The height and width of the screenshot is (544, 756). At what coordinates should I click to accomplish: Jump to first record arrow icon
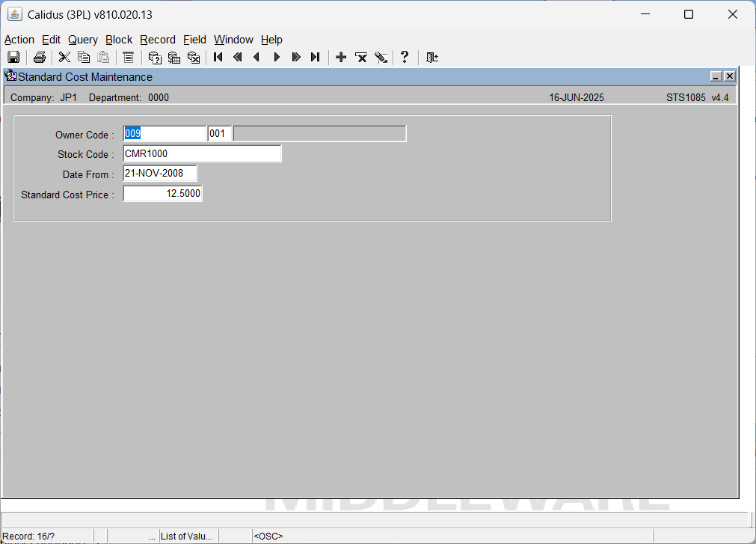[x=218, y=58]
